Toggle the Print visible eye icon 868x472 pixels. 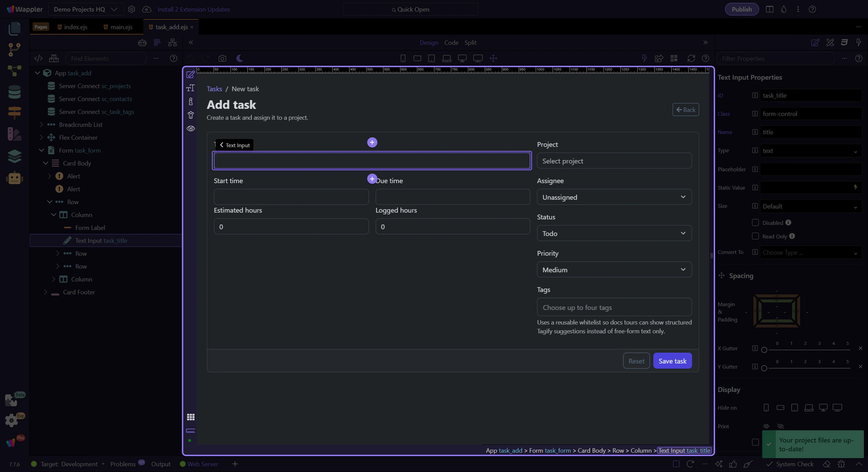click(x=766, y=426)
